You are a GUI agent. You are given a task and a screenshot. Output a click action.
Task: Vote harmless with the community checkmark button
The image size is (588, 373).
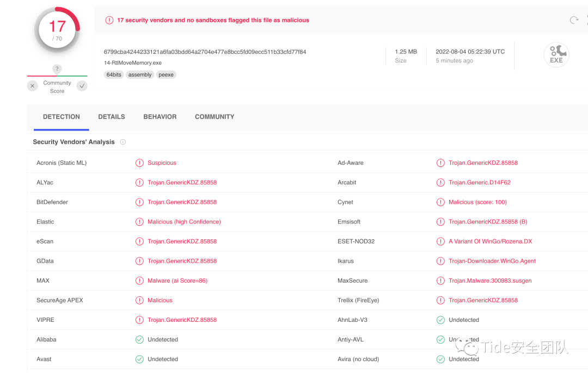coord(82,86)
